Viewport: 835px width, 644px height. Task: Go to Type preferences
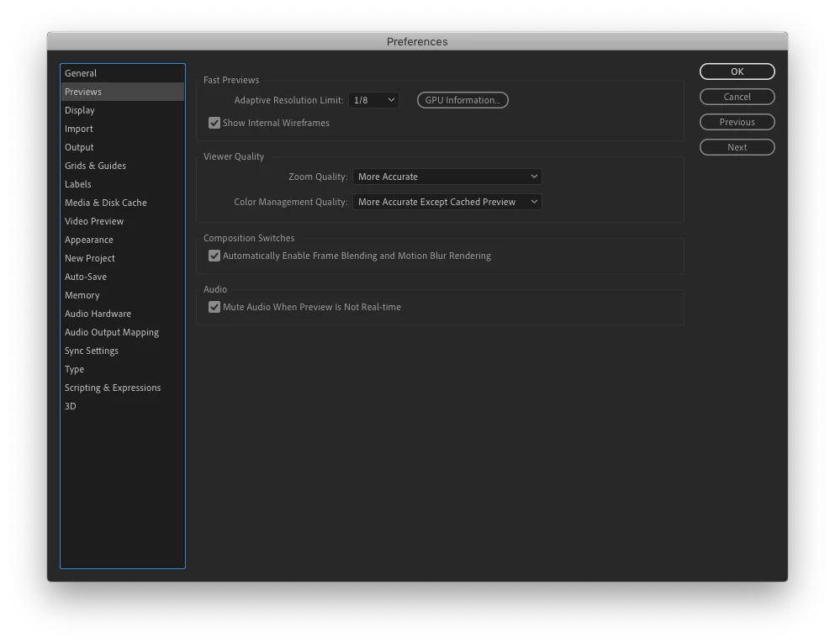pos(123,369)
